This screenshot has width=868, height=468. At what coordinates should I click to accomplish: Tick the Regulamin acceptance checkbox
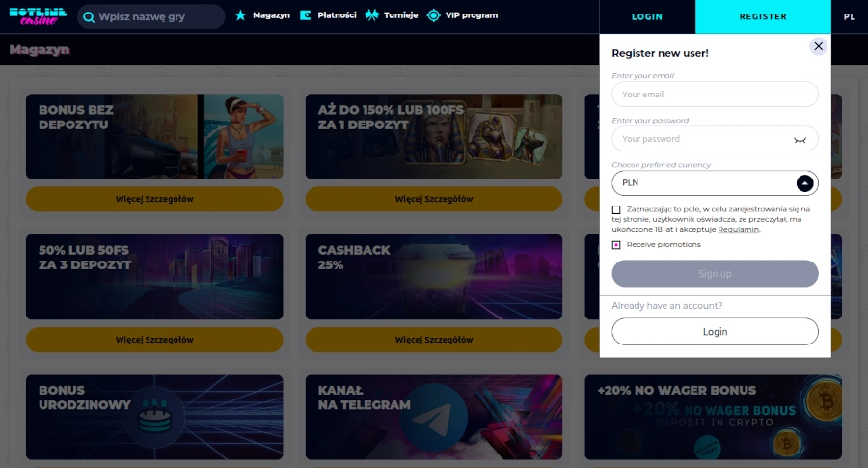(616, 210)
